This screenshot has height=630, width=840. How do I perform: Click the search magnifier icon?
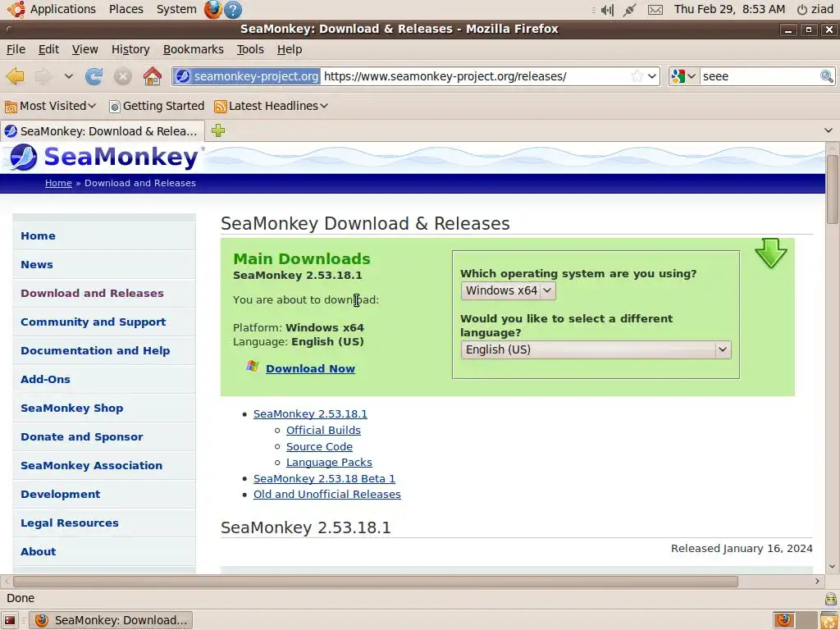coord(827,76)
